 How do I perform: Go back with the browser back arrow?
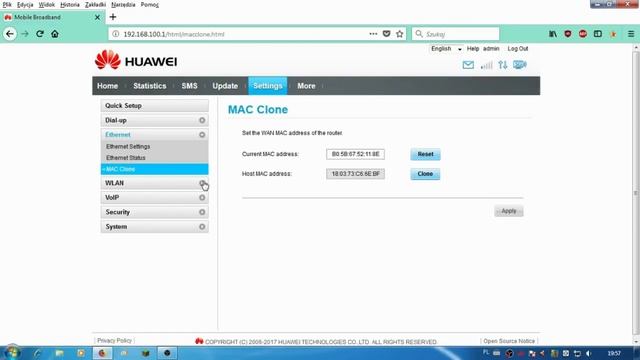click(x=10, y=34)
